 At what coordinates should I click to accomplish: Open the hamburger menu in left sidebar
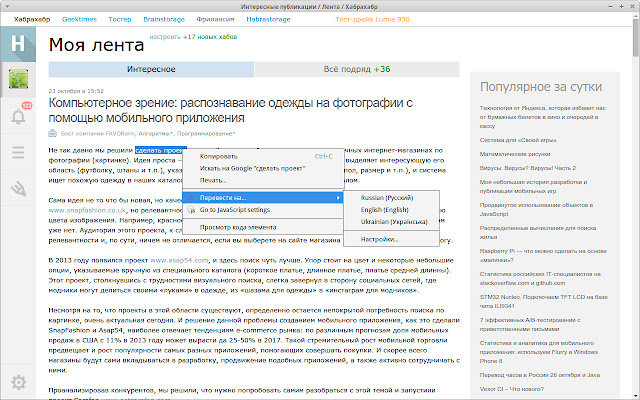pos(18,152)
